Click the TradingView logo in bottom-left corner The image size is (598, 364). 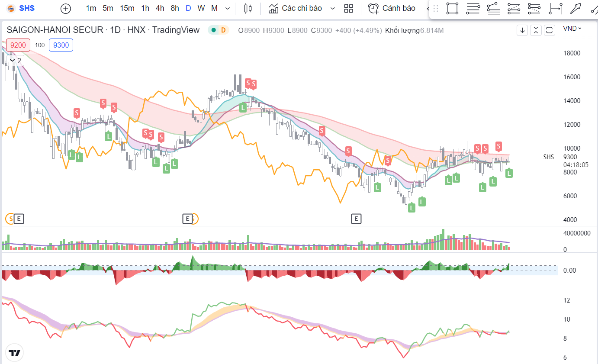(15, 353)
